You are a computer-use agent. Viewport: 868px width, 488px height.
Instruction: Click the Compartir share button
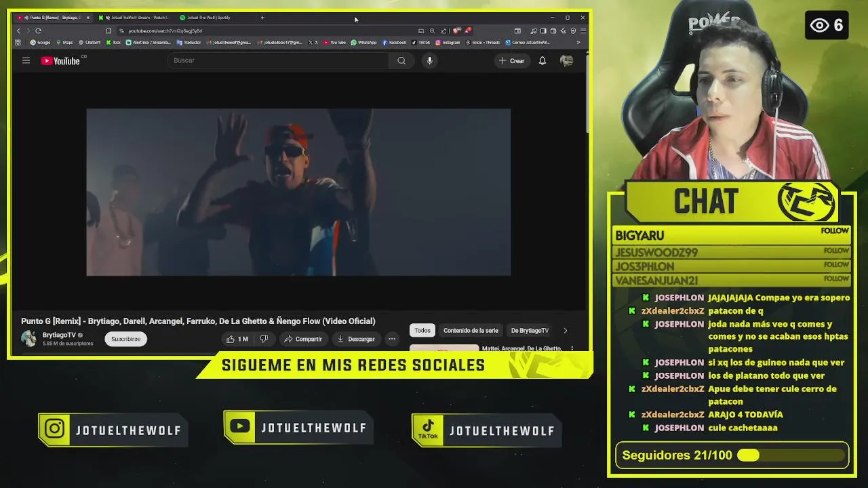pos(302,339)
